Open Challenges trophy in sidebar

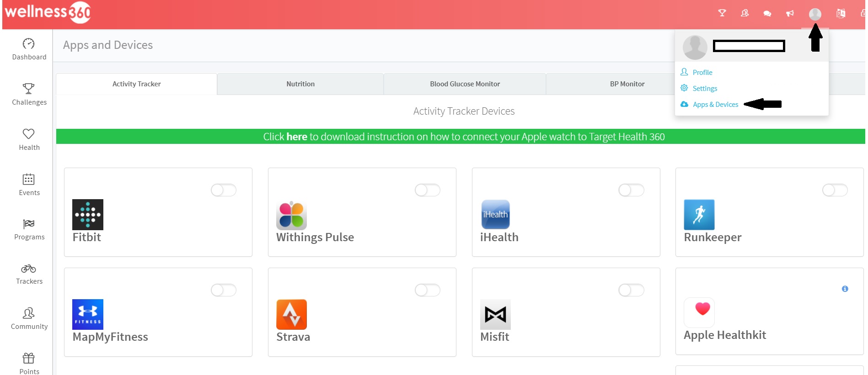tap(29, 89)
